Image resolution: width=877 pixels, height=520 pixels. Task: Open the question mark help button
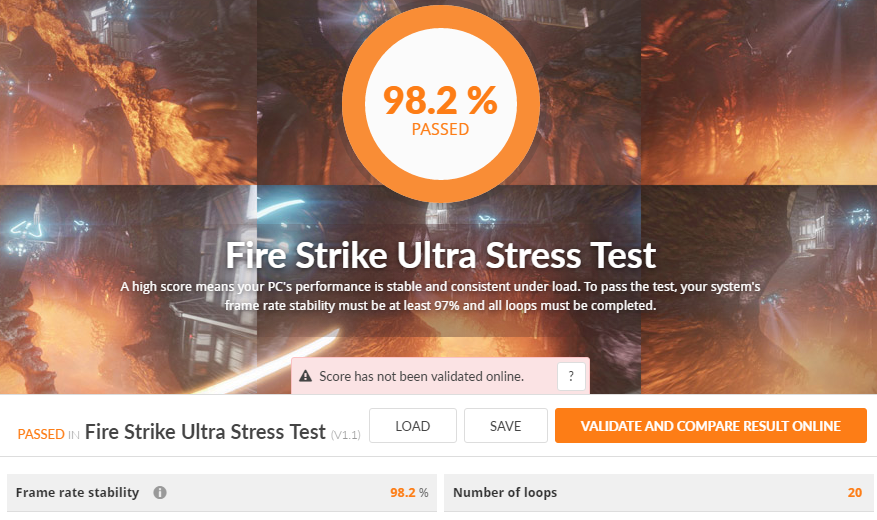click(x=571, y=376)
